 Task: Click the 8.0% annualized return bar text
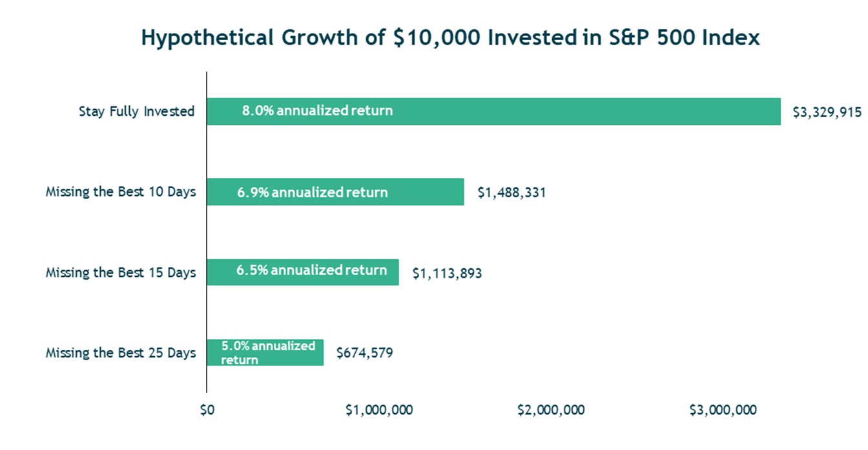click(317, 111)
